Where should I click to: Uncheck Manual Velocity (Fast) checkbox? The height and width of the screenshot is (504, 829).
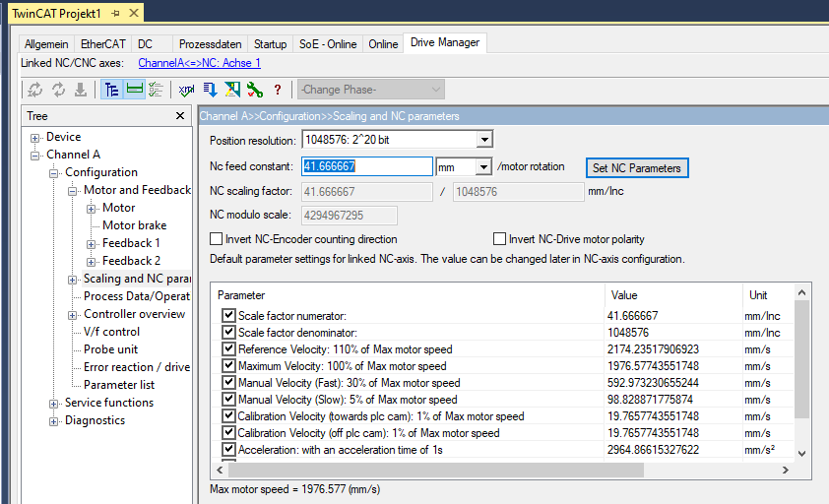click(x=228, y=382)
